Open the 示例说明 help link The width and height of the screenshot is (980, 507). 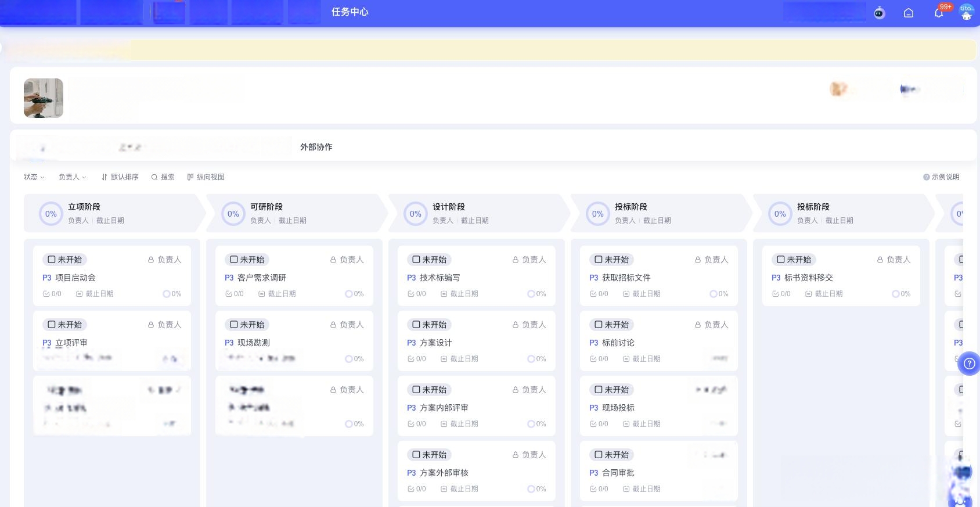941,177
